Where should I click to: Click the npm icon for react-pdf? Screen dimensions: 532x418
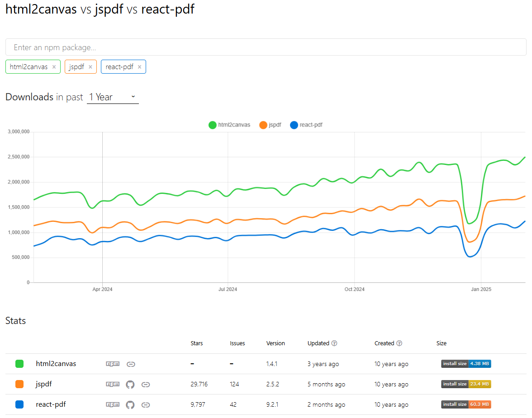click(112, 404)
